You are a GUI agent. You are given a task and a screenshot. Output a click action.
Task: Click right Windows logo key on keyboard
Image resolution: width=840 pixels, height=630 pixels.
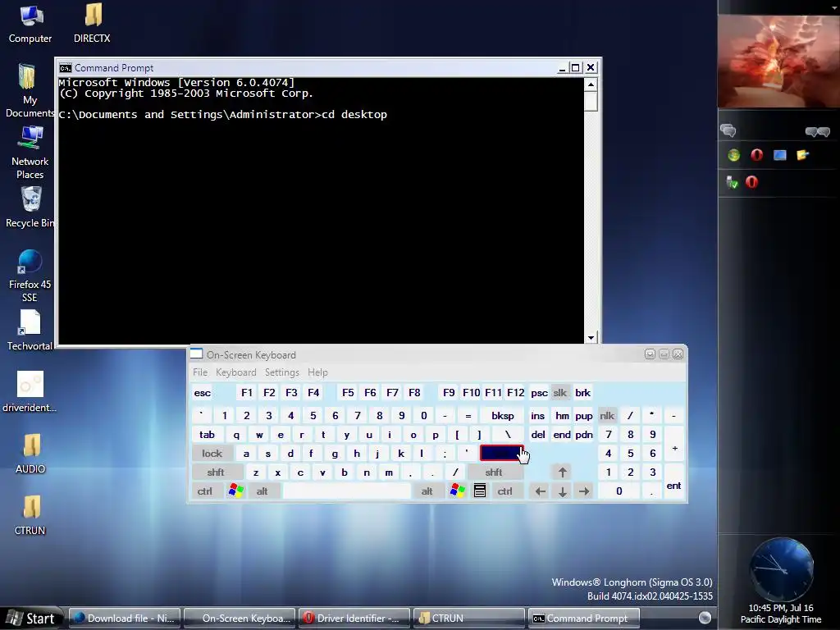458,491
